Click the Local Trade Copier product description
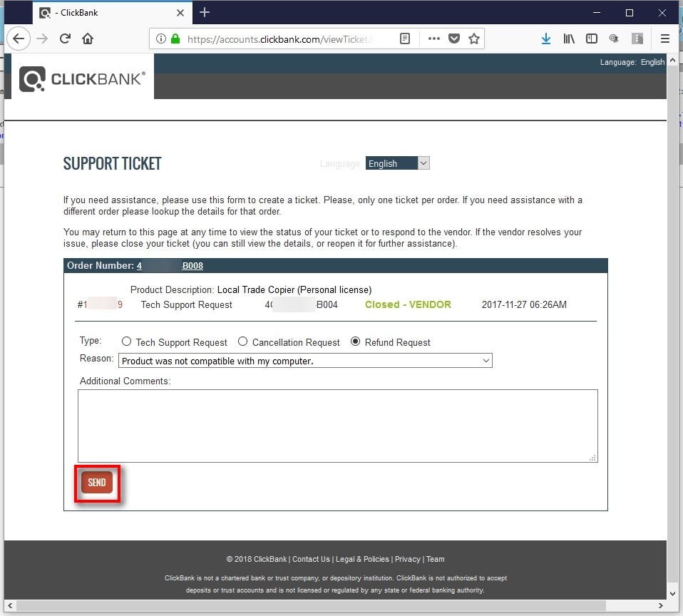The width and height of the screenshot is (683, 616). (x=294, y=289)
